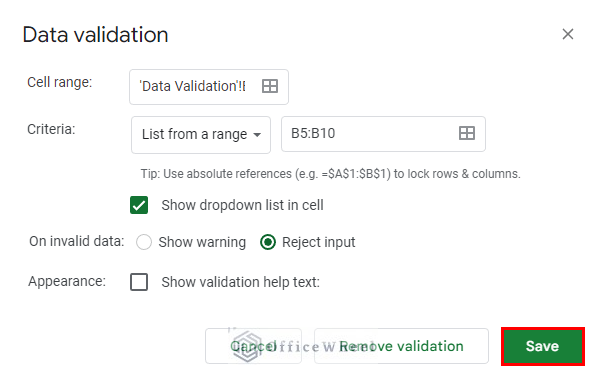This screenshot has width=607, height=385.
Task: Select the Show warning radio button
Action: pyautogui.click(x=144, y=242)
